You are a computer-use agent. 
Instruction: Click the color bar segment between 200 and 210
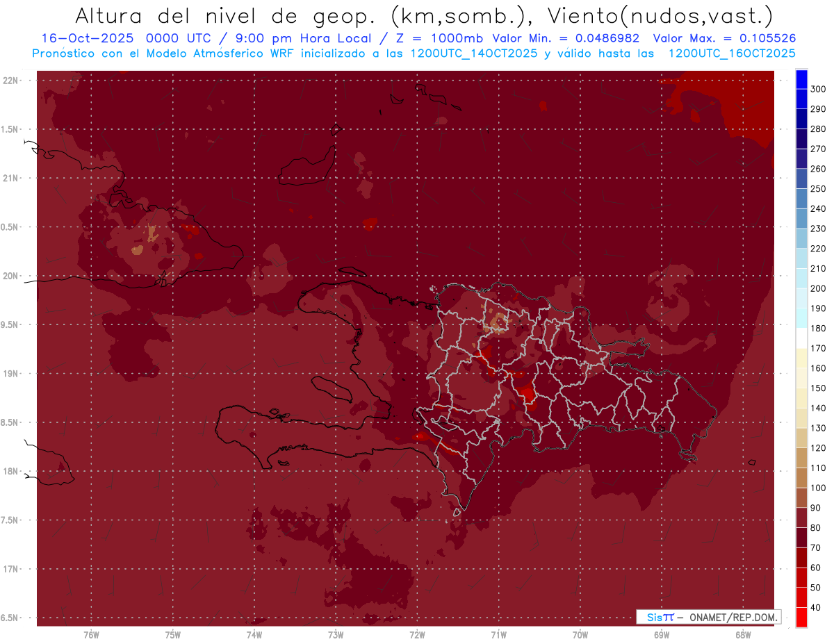coord(801,279)
